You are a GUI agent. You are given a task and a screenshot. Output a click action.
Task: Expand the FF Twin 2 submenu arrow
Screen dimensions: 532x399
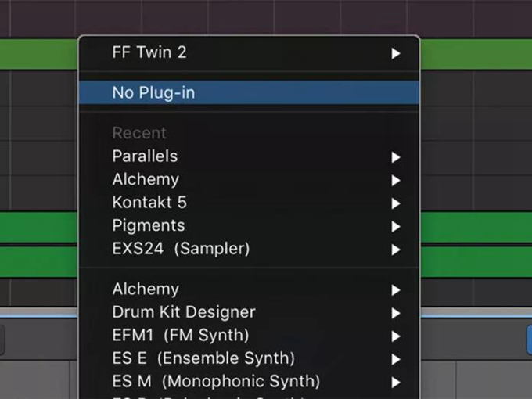pos(396,53)
